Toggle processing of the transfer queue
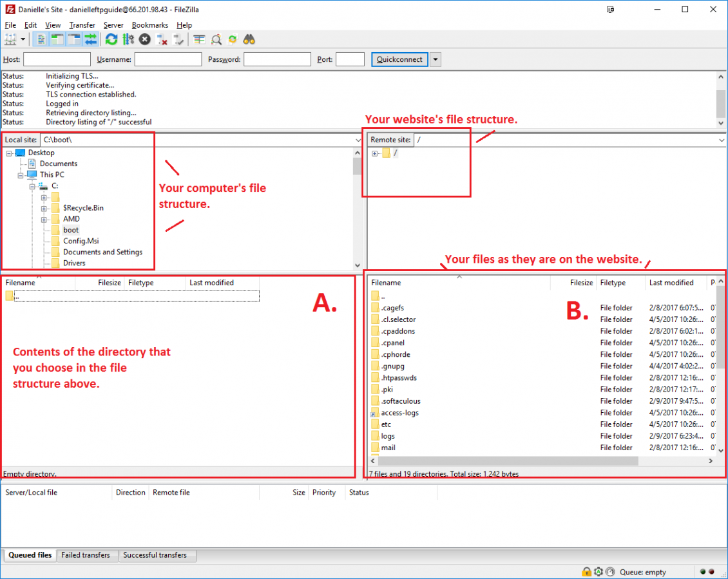The width and height of the screenshot is (728, 579). point(128,39)
